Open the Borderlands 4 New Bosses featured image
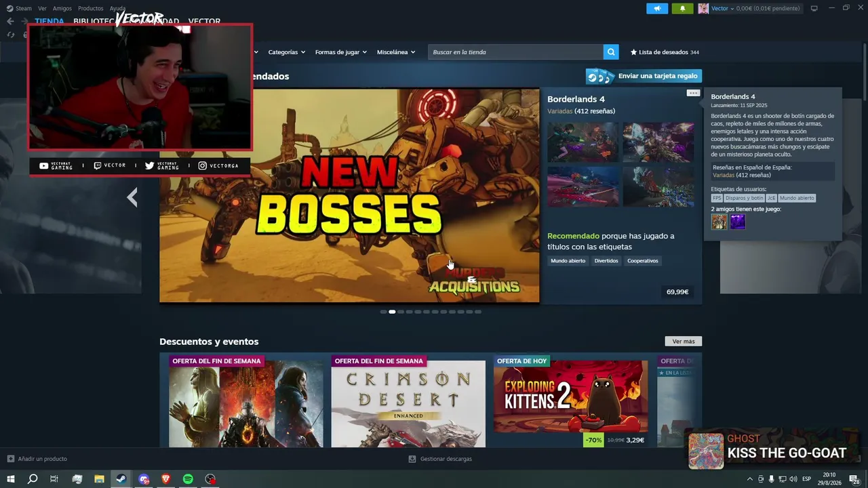868x488 pixels. coord(349,195)
